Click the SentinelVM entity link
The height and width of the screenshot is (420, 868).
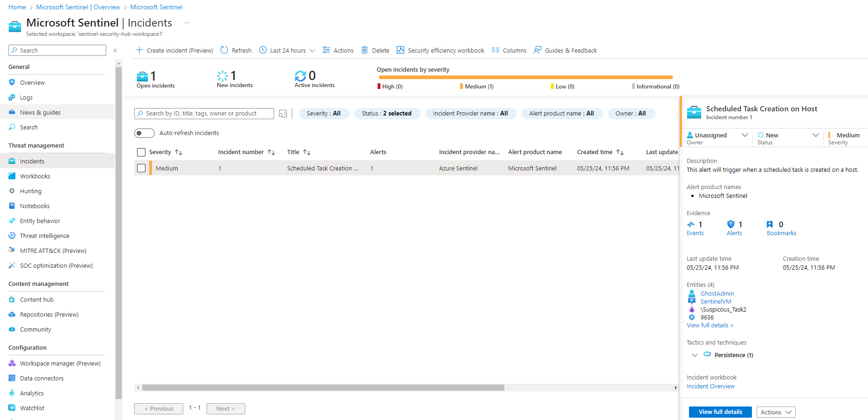[716, 301]
